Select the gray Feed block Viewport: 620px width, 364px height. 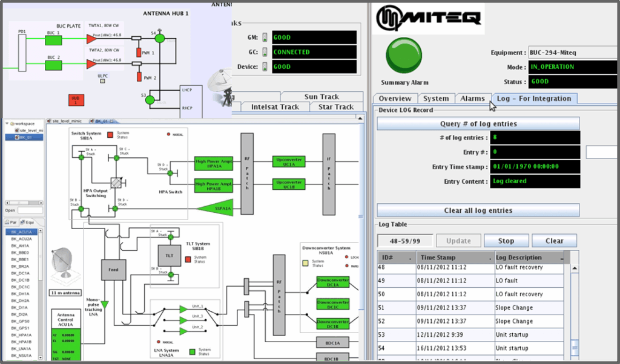(114, 270)
